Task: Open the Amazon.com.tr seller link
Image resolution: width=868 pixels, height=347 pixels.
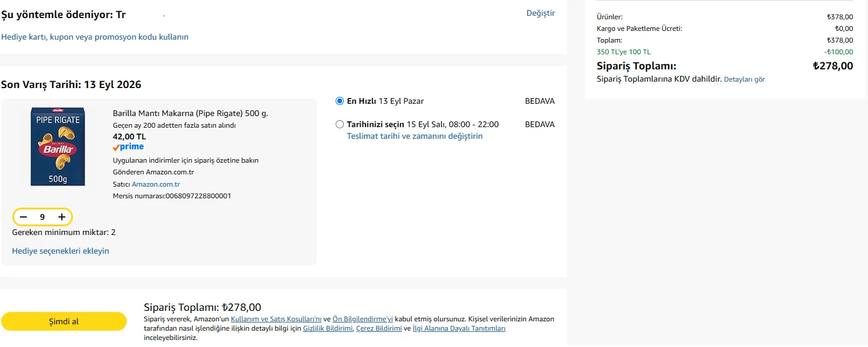Action: (x=156, y=184)
